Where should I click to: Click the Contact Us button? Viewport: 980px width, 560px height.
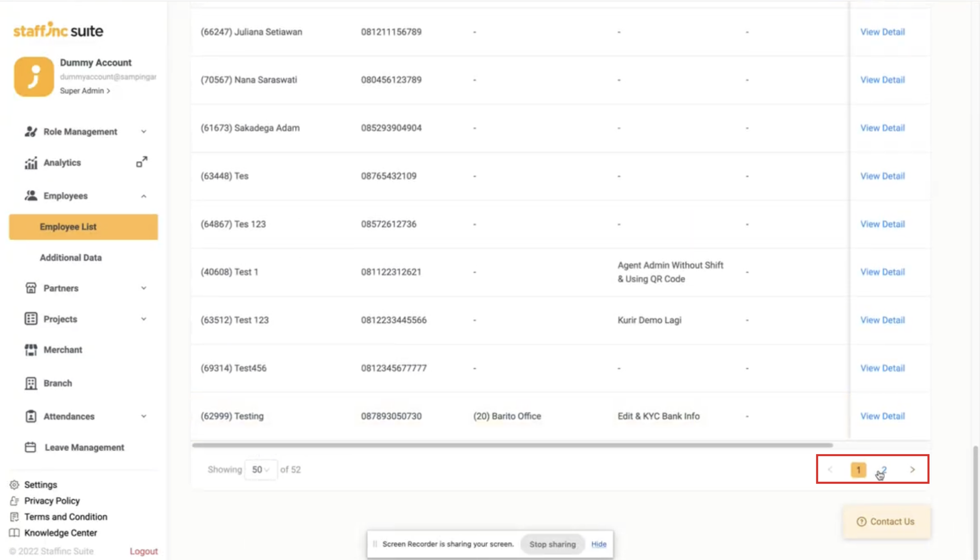pyautogui.click(x=886, y=522)
